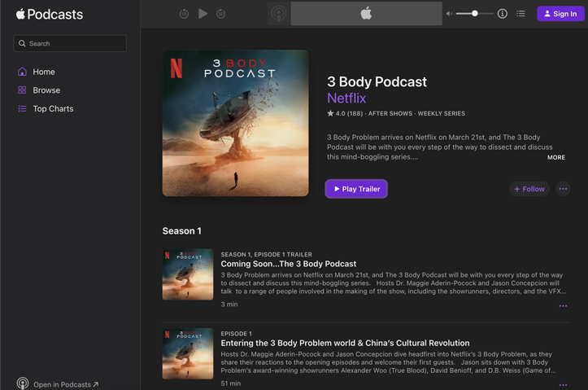Open the trailer episode thumbnail
The image size is (588, 390).
pyautogui.click(x=188, y=274)
